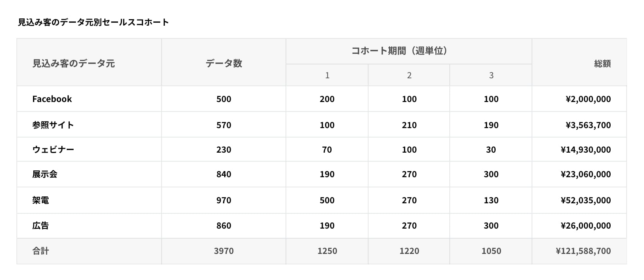Click the 見込み客のデータ元 column header

tap(73, 63)
